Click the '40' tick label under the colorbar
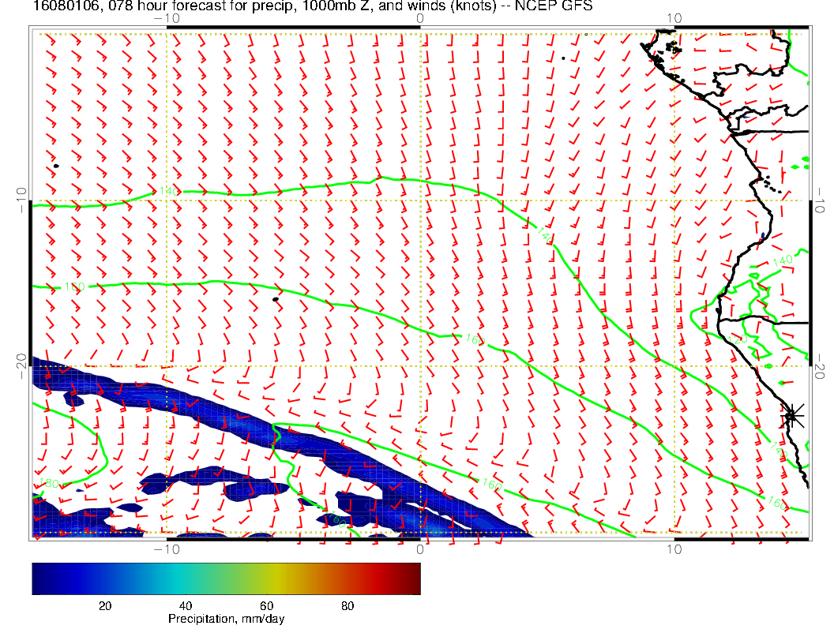Image resolution: width=834 pixels, height=644 pixels. (185, 606)
